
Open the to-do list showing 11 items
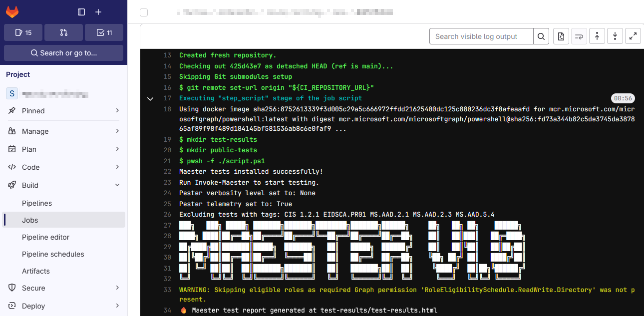pyautogui.click(x=104, y=32)
